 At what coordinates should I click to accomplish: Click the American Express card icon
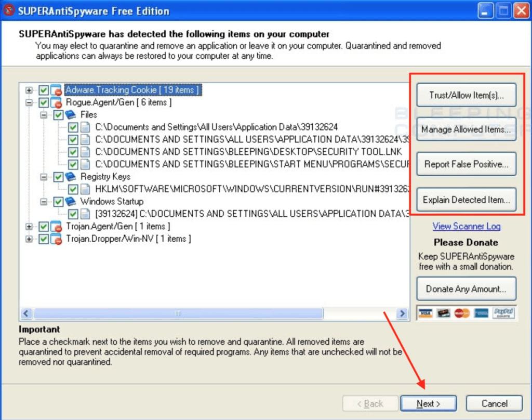click(x=481, y=313)
